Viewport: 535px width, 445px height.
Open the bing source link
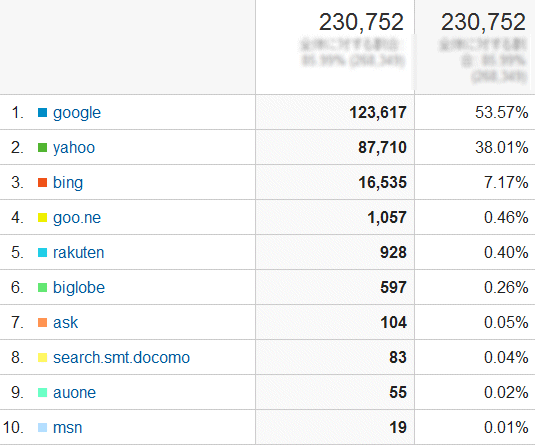tap(68, 183)
